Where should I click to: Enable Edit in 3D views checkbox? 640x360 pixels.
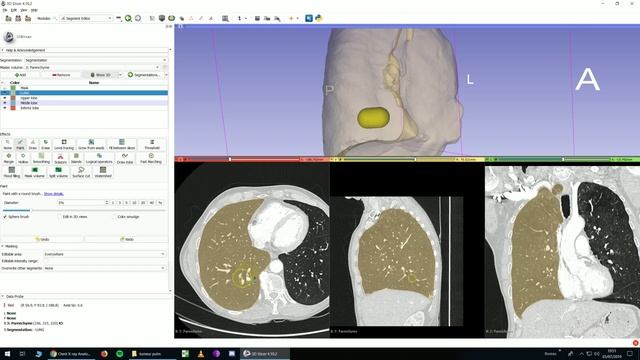pos(60,217)
